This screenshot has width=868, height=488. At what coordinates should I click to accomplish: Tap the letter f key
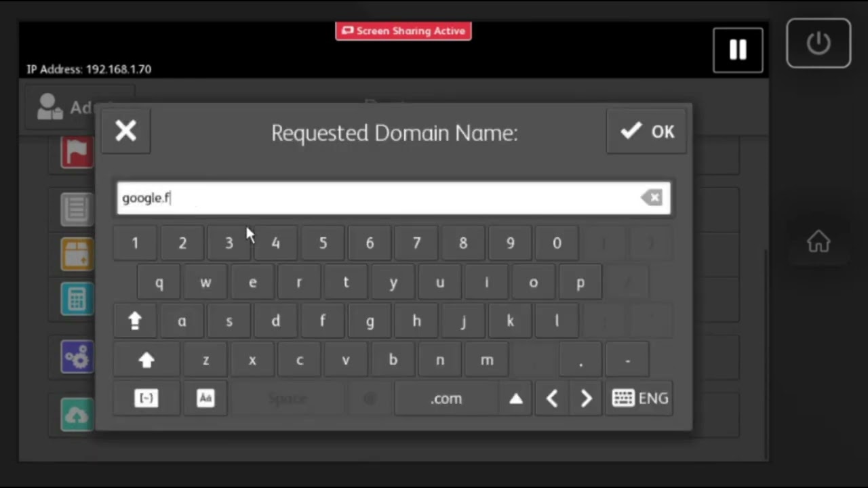pos(323,321)
